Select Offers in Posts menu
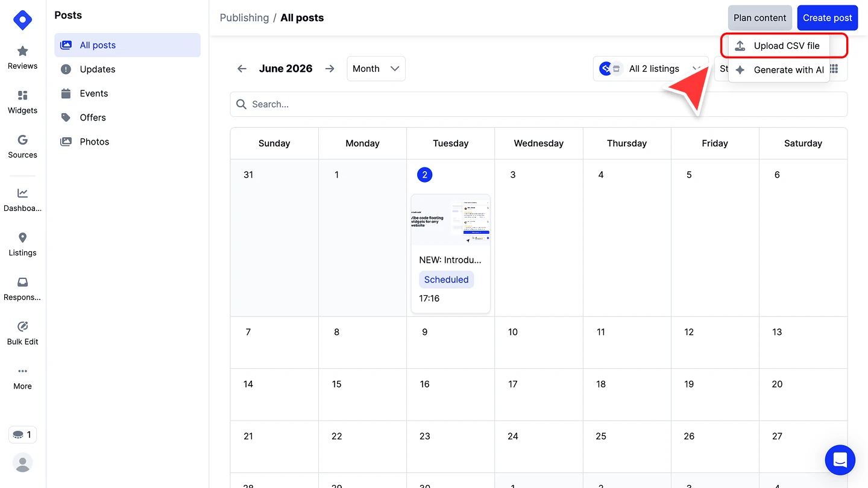868x488 pixels. coord(127,117)
